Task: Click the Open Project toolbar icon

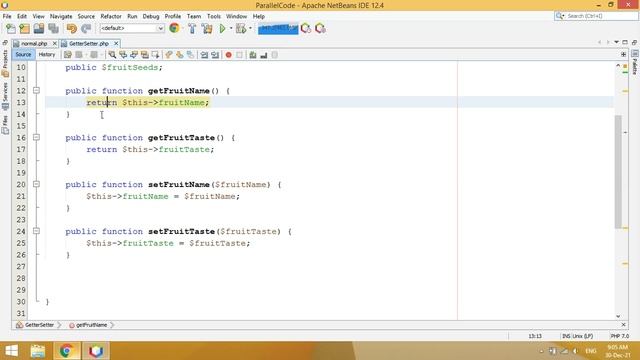Action: [x=39, y=29]
